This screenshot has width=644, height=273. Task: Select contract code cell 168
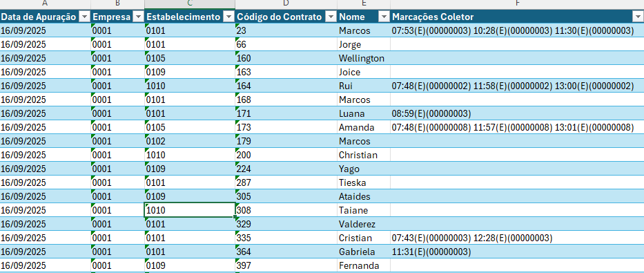pyautogui.click(x=286, y=100)
